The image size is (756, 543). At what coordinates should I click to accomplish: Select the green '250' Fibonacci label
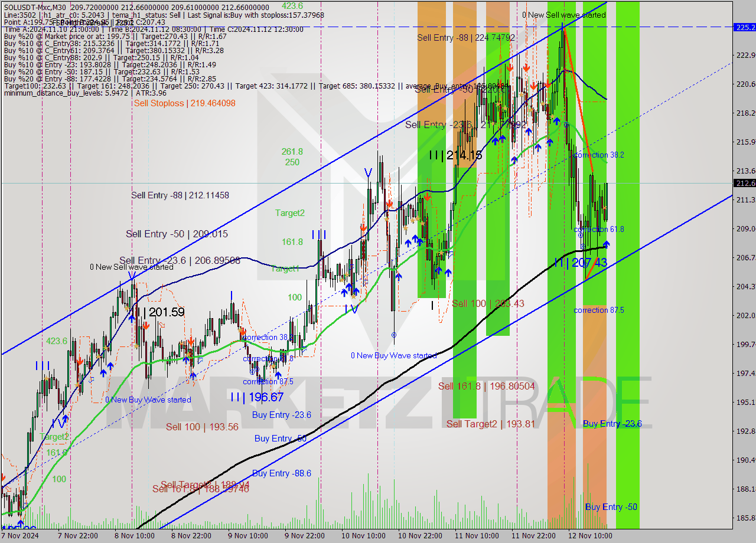pos(292,162)
